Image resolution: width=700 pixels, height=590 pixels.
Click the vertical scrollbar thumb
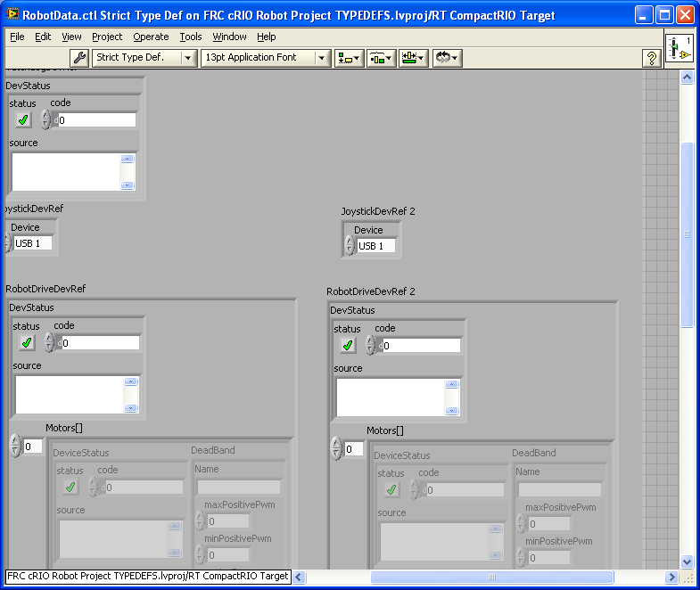(x=687, y=234)
